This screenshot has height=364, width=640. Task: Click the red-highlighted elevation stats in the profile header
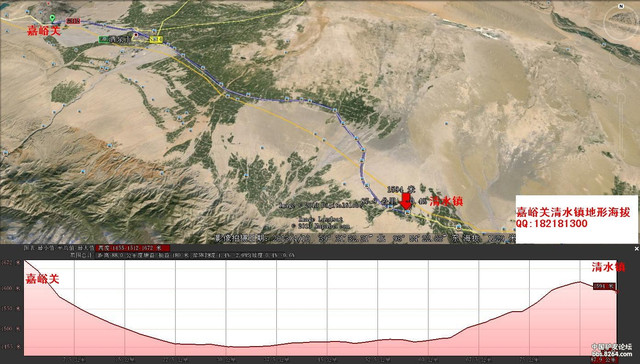(x=133, y=248)
